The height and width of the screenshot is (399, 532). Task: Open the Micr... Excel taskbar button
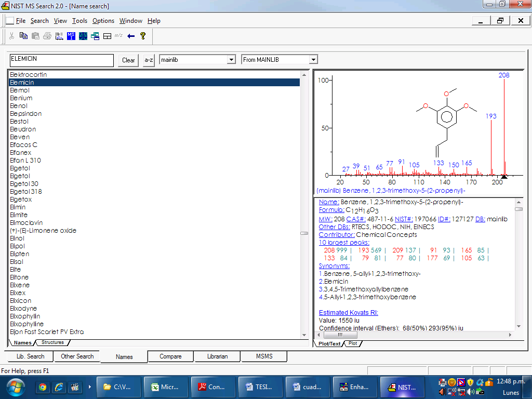pyautogui.click(x=166, y=387)
